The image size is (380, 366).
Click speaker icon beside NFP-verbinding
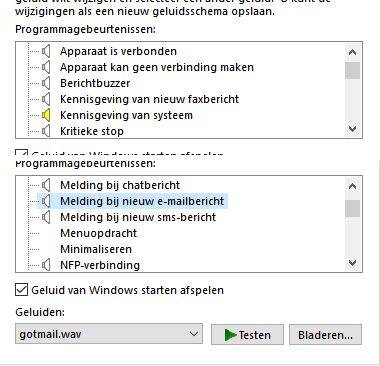click(x=46, y=265)
